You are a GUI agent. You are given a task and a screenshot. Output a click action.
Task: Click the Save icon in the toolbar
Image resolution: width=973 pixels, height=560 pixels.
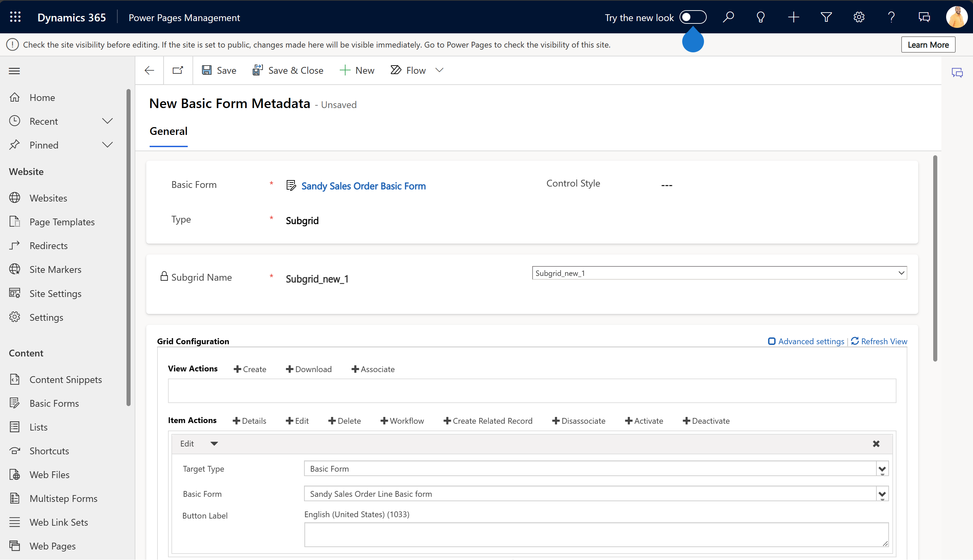(x=208, y=70)
